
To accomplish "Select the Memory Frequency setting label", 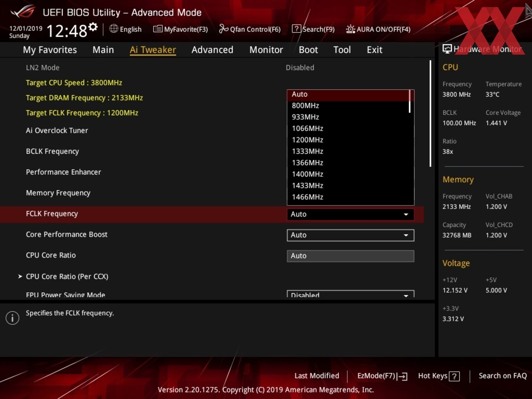I will point(58,193).
